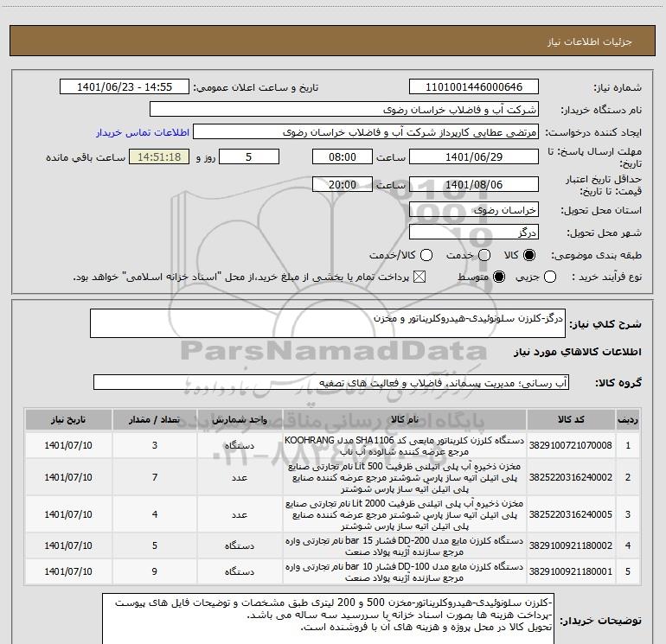Image resolution: width=666 pixels, height=644 pixels.
Task: Select product code 3825220316240005
Action: click(x=571, y=514)
